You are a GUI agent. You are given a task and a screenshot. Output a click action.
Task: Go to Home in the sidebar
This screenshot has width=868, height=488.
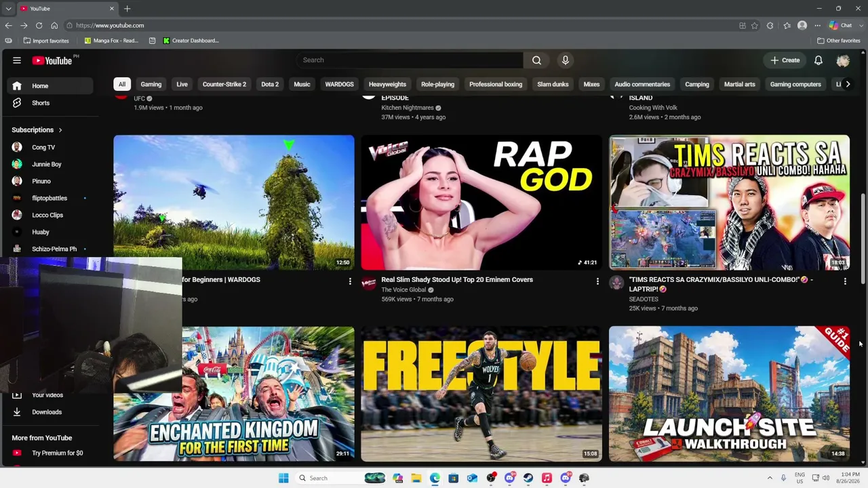(x=50, y=86)
